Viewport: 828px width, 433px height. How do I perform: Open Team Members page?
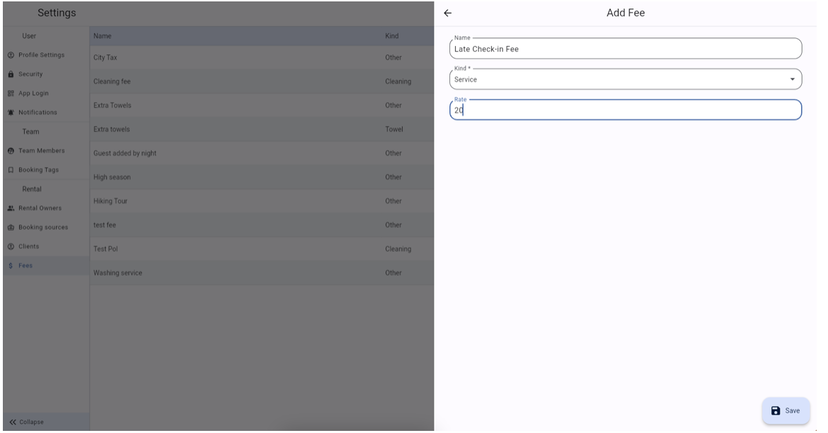(46, 151)
